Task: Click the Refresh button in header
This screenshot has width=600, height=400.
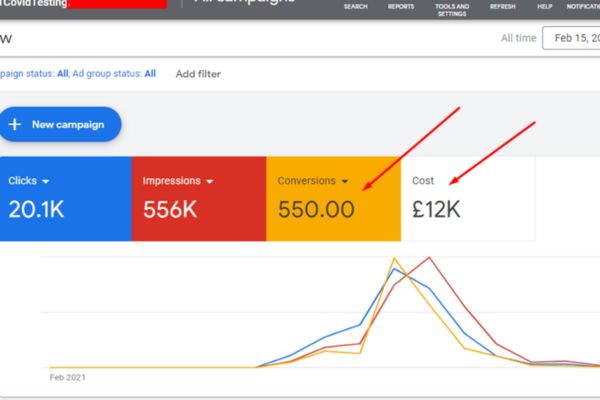Action: click(503, 7)
